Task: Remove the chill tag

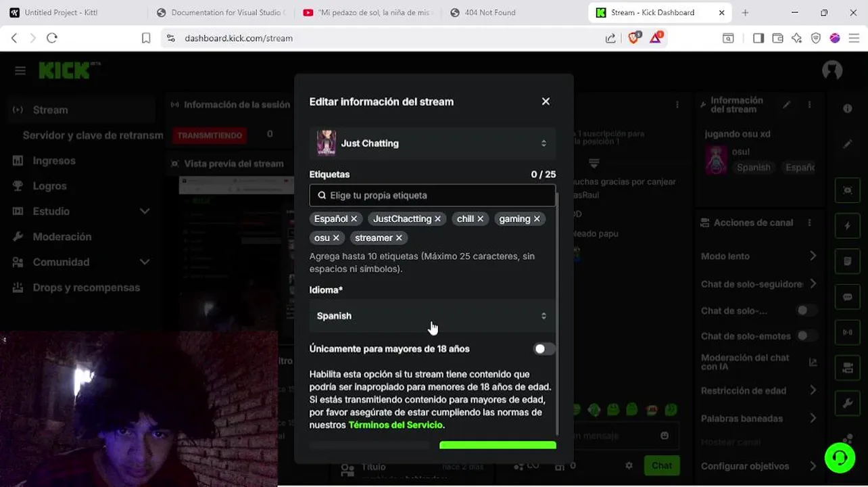Action: click(480, 219)
